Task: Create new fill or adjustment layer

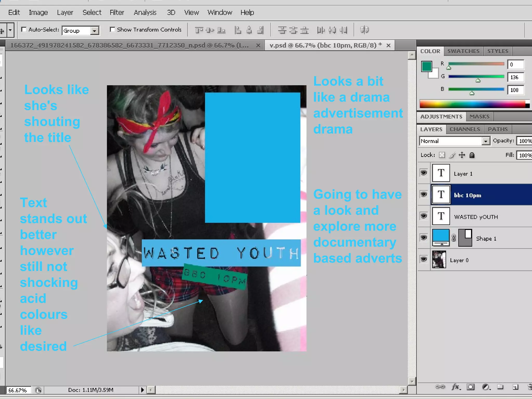Action: [486, 387]
